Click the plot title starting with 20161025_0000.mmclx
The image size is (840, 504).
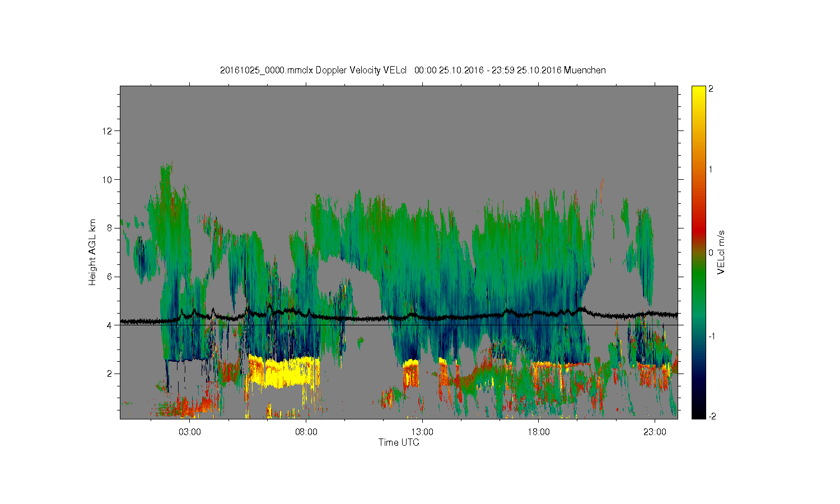[x=413, y=71]
